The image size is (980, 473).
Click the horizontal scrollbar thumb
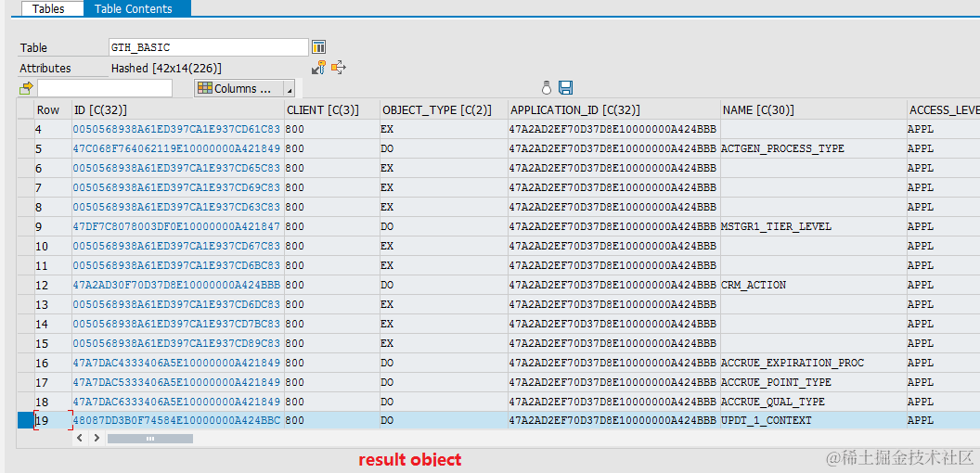click(x=150, y=439)
